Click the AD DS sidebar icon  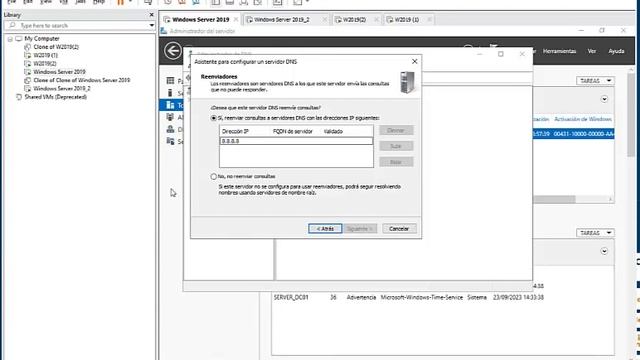pos(170,117)
